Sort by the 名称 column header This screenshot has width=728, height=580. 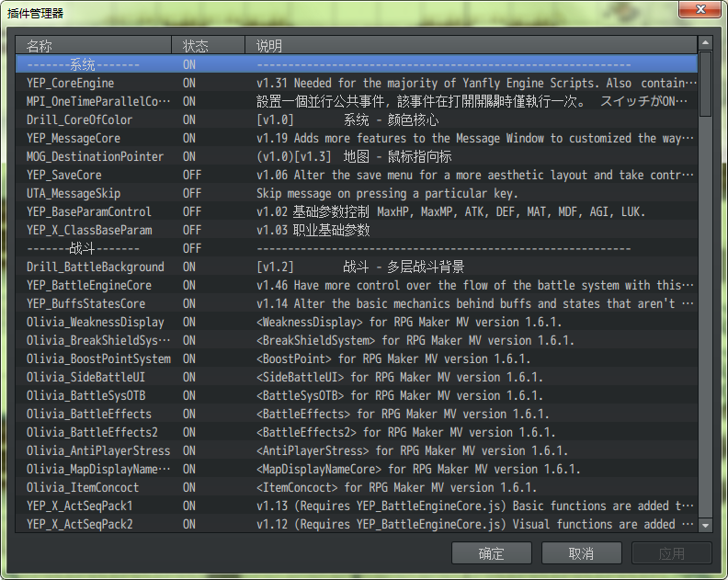point(94,46)
